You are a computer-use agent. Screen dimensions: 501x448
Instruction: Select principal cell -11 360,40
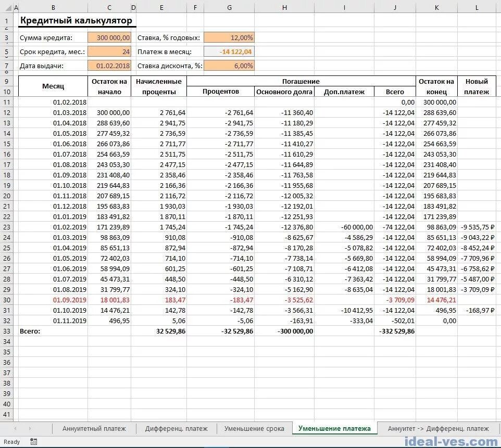[x=284, y=113]
